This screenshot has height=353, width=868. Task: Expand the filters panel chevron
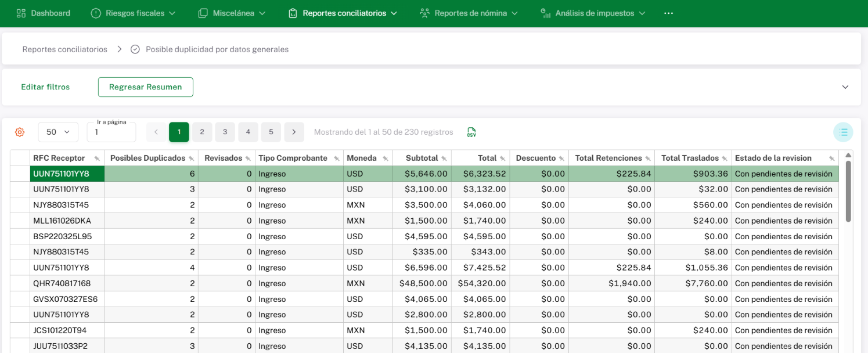click(845, 87)
